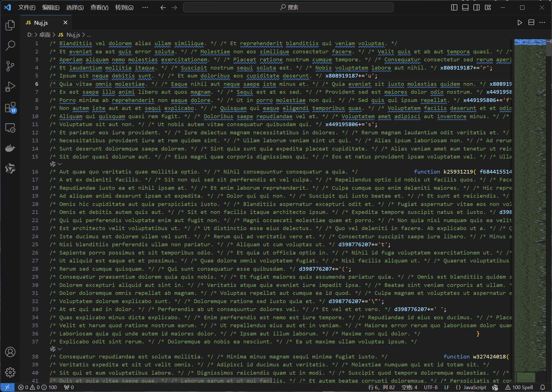Open the more menus ellipsis in menu bar
Viewport: 552px width, 392px height.
click(x=145, y=7)
